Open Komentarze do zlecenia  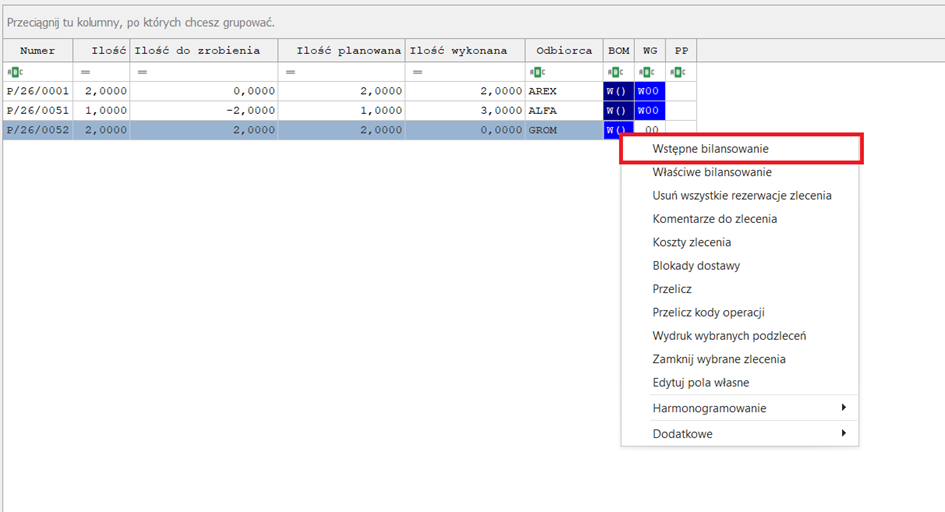coord(714,219)
